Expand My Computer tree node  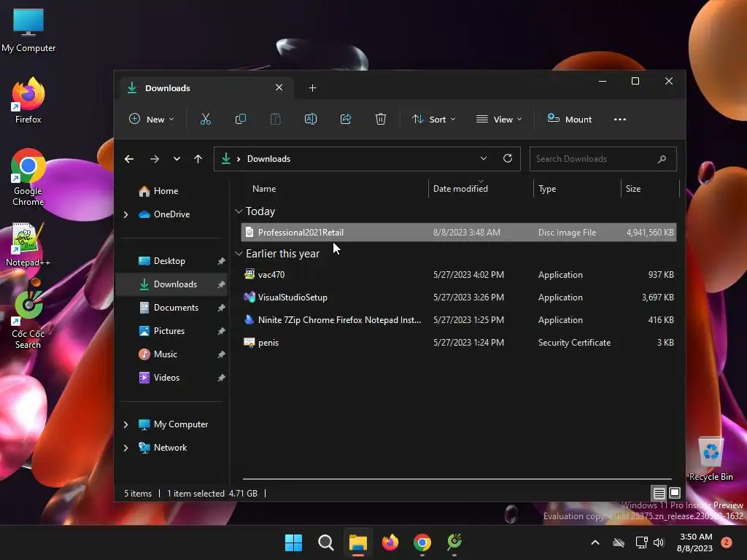click(x=125, y=424)
